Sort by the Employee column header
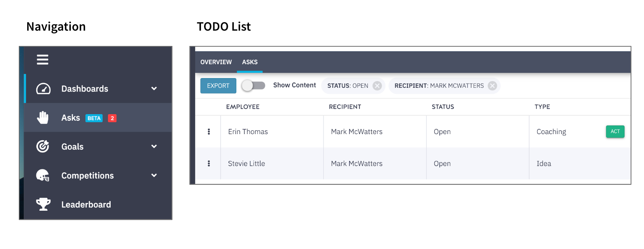Image resolution: width=644 pixels, height=249 pixels. (x=243, y=107)
